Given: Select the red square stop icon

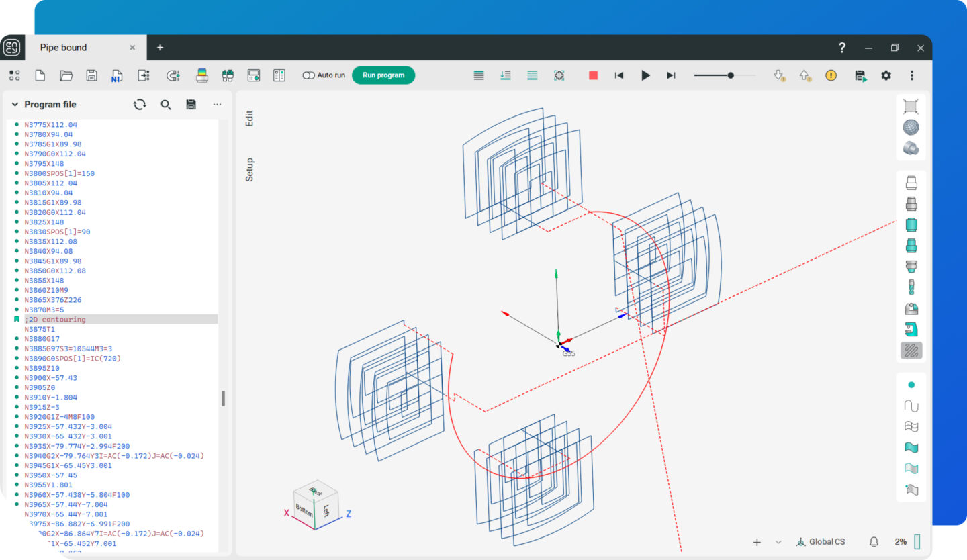Looking at the screenshot, I should pos(592,75).
